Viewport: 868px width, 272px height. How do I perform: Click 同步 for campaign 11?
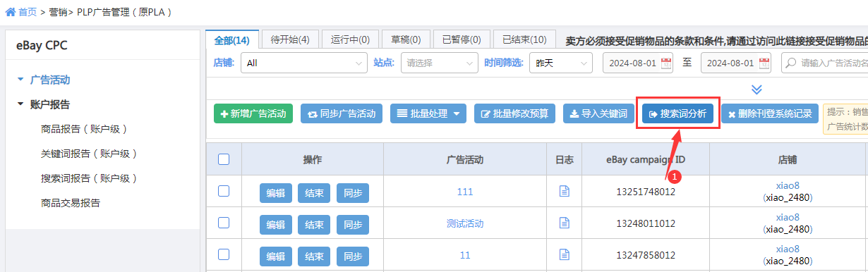pos(353,257)
